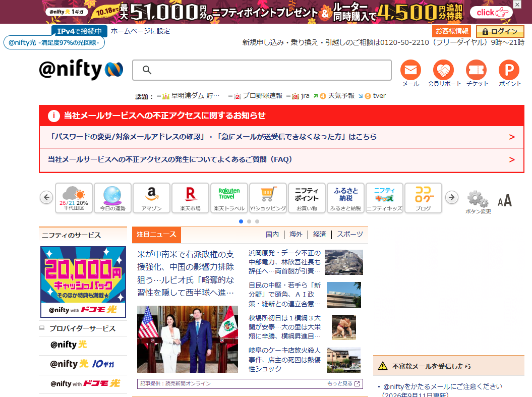Advance shortcut carousel with right arrow
This screenshot has width=532, height=397.
(x=452, y=197)
